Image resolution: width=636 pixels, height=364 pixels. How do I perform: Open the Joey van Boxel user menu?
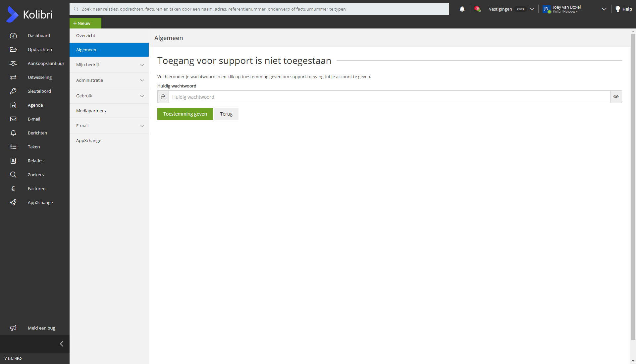(x=575, y=9)
